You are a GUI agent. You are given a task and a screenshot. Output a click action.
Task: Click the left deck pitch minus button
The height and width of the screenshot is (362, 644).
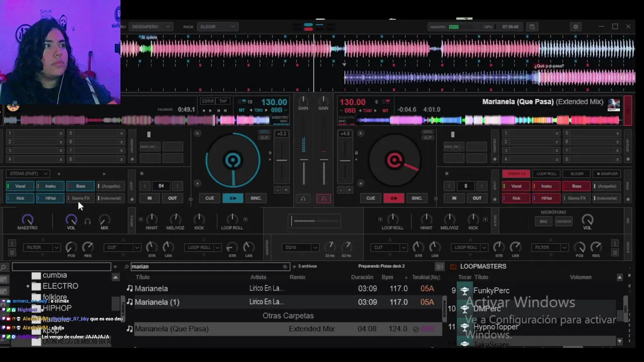click(x=277, y=190)
